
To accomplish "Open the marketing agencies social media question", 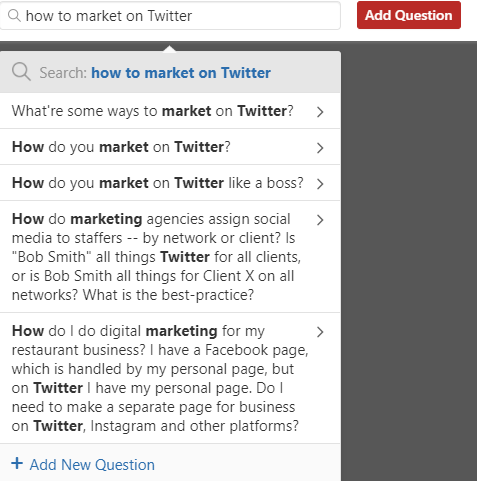I will [170, 257].
